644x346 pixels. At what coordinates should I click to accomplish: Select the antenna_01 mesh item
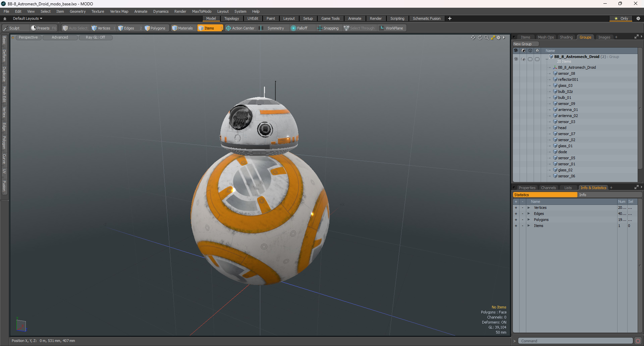click(x=568, y=110)
